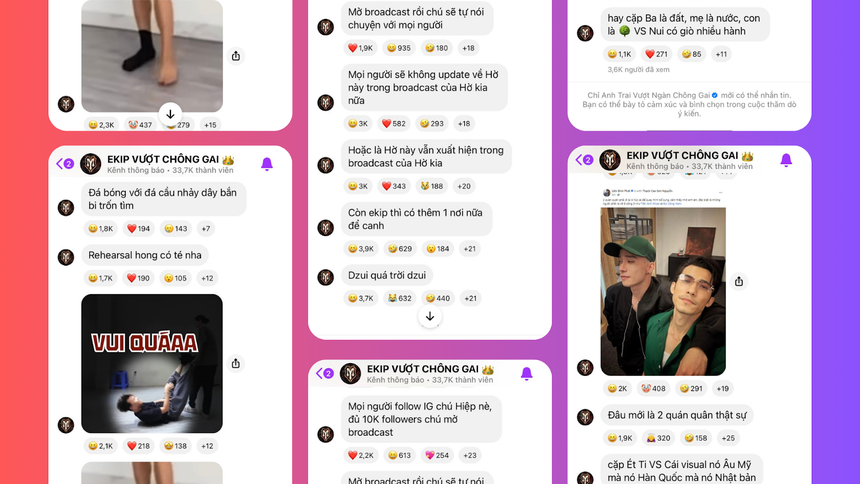860x484 pixels.
Task: Share the two men selfie photo
Action: tap(739, 281)
